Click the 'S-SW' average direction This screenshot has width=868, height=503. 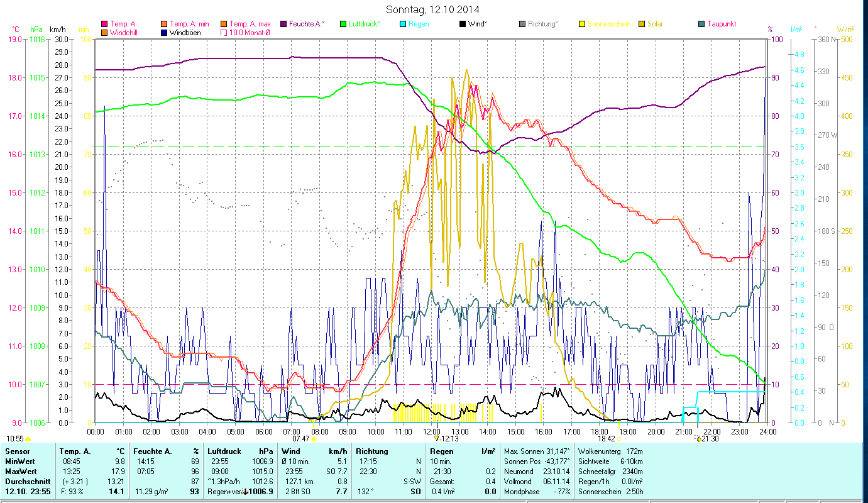[x=412, y=482]
